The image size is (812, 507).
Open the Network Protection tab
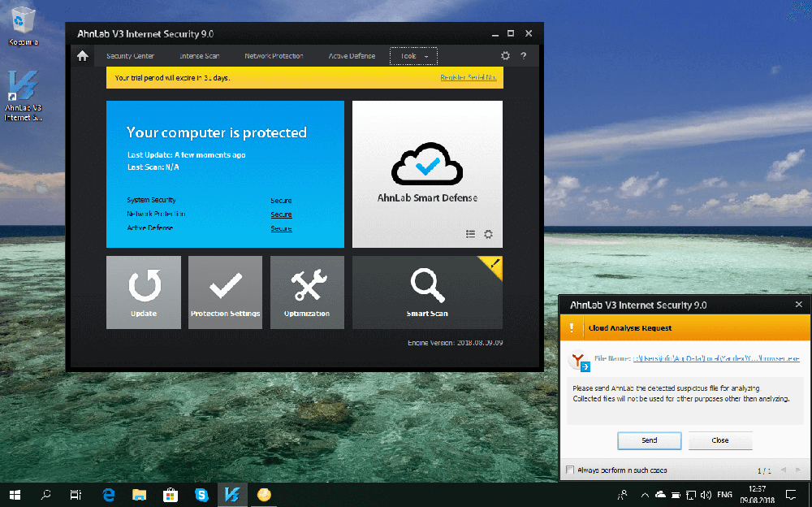274,56
